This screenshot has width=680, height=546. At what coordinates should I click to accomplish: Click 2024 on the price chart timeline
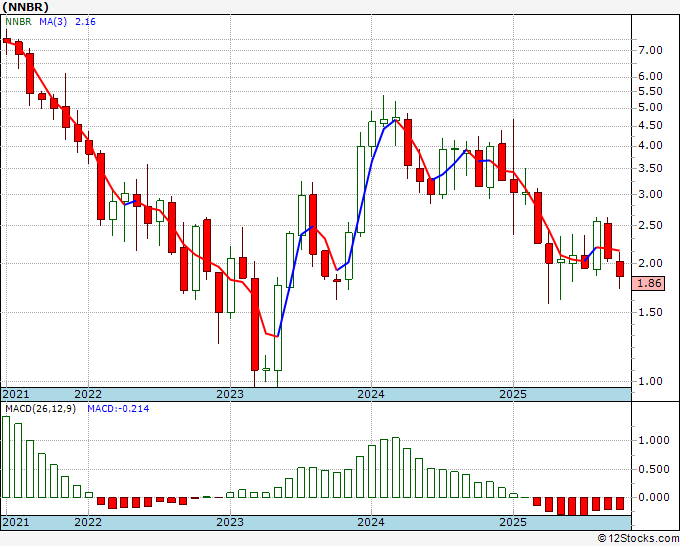pos(371,394)
